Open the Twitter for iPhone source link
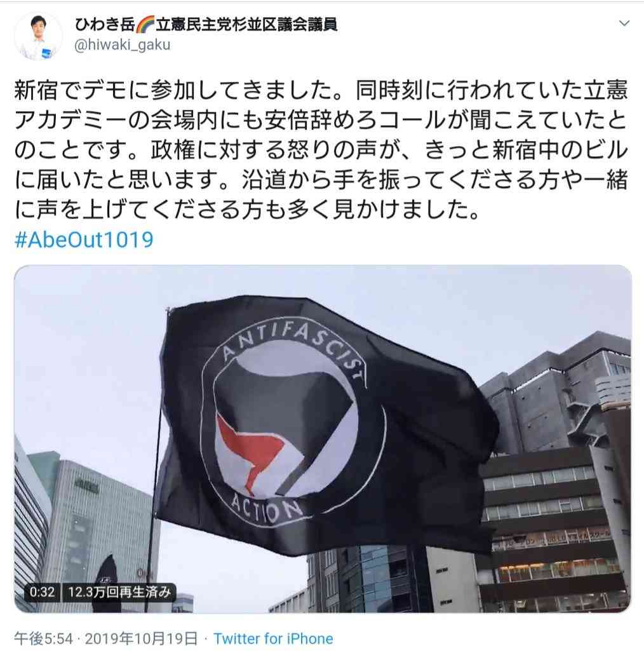 273,638
